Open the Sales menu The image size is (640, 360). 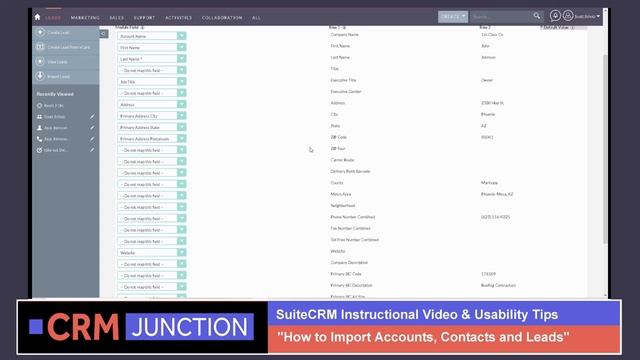tap(116, 18)
